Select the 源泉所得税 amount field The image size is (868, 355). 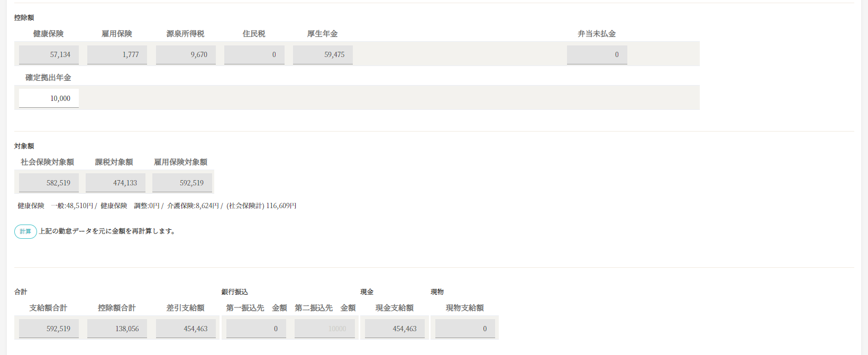tap(186, 54)
